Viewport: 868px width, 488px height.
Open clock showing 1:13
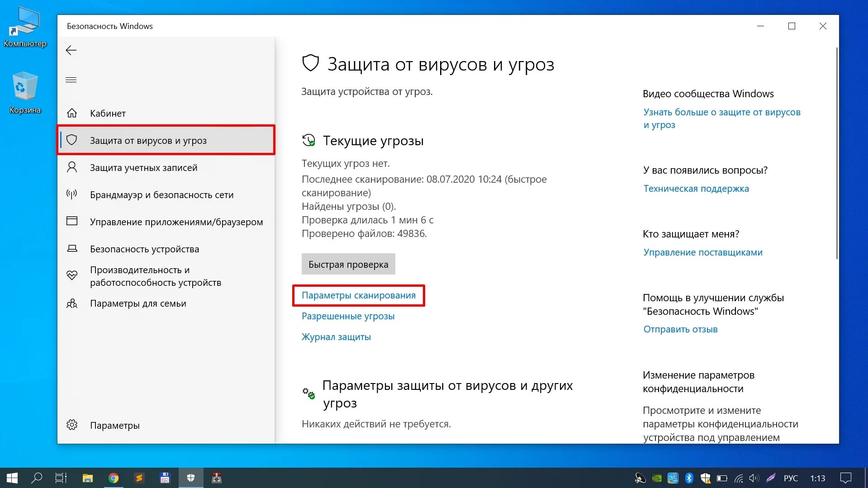click(817, 478)
